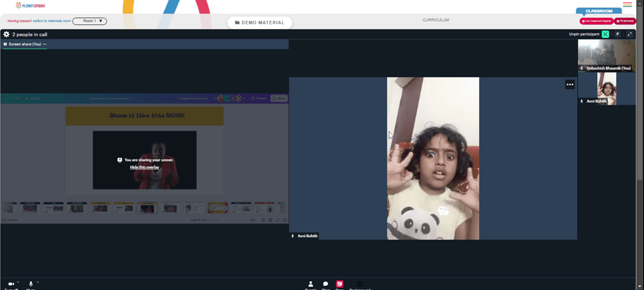Open the three-dots menu next to Screen share (You)
The width and height of the screenshot is (644, 290).
click(x=45, y=44)
